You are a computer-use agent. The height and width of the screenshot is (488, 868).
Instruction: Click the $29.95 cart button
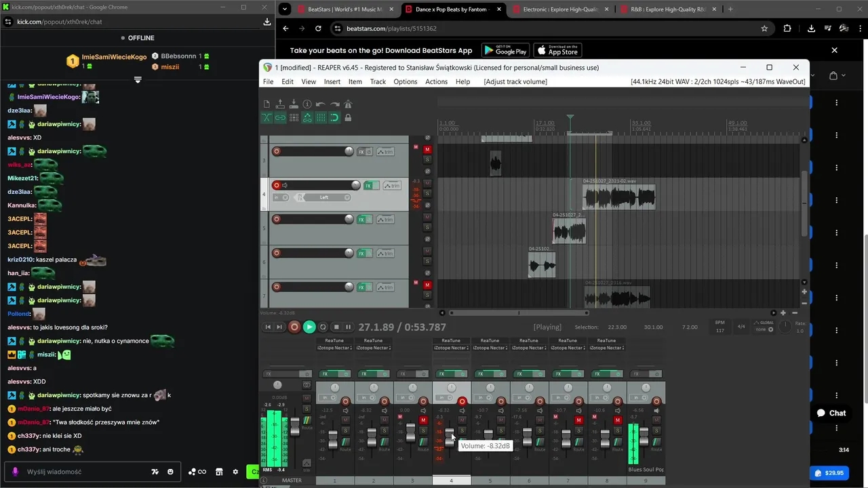click(829, 473)
